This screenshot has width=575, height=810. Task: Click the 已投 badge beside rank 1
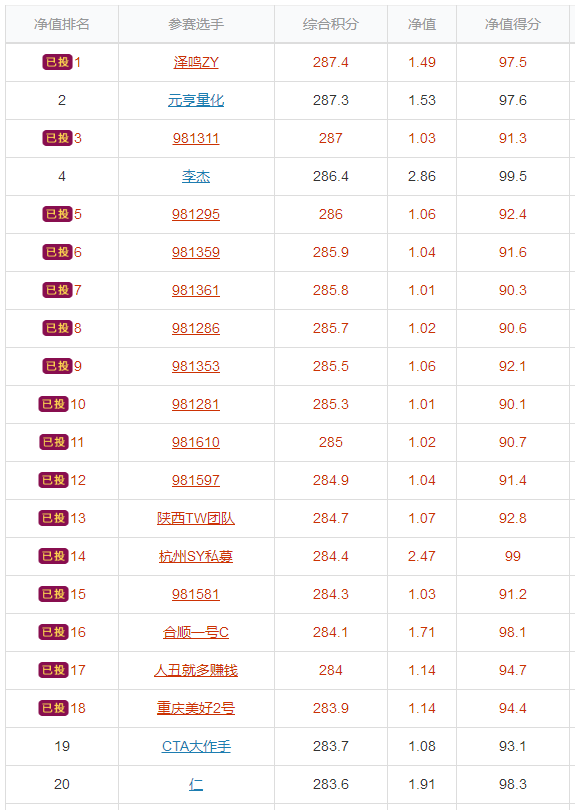(x=57, y=63)
